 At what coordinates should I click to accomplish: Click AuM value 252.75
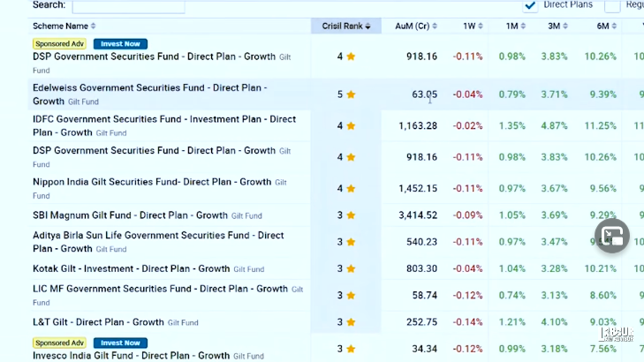click(421, 322)
